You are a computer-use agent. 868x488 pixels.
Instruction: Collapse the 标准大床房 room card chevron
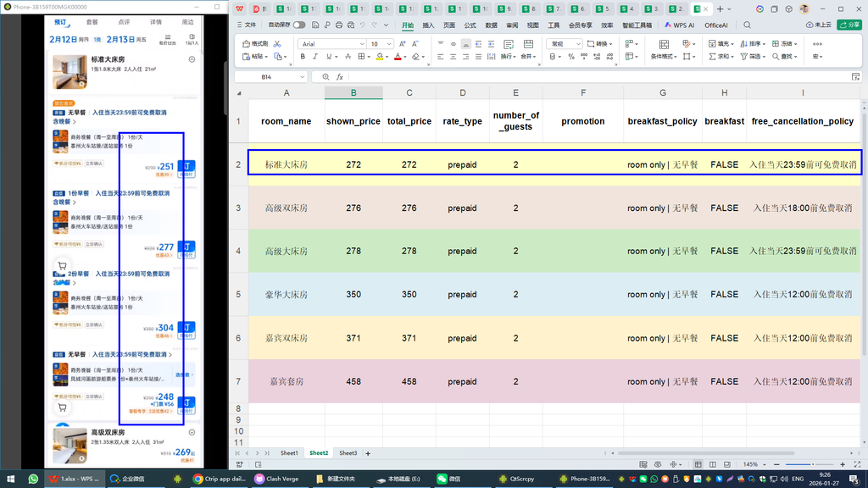pyautogui.click(x=192, y=59)
